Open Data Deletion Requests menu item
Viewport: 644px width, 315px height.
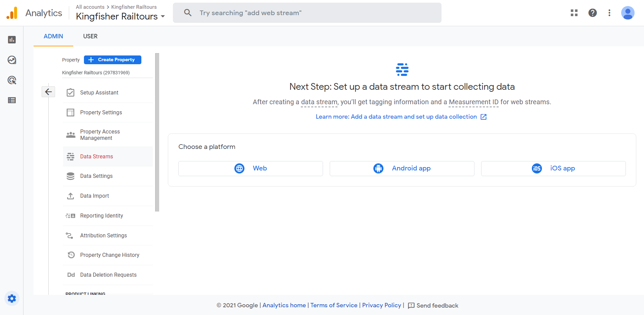click(x=108, y=275)
